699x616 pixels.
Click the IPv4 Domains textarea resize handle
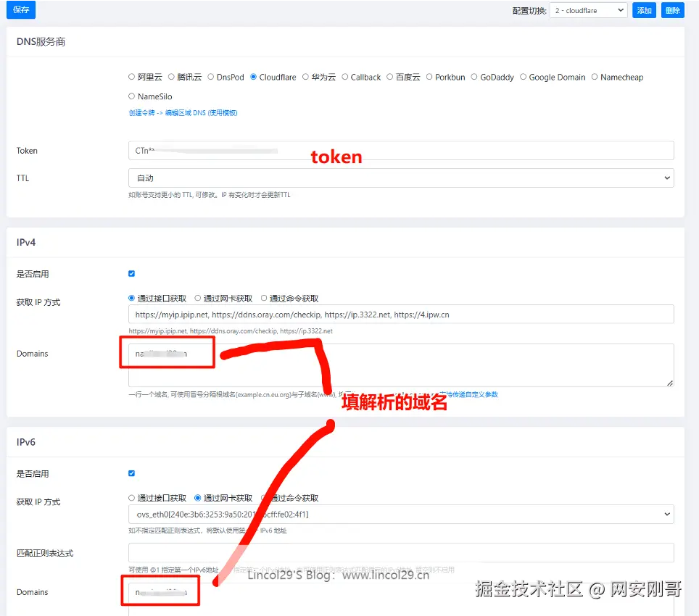point(669,383)
